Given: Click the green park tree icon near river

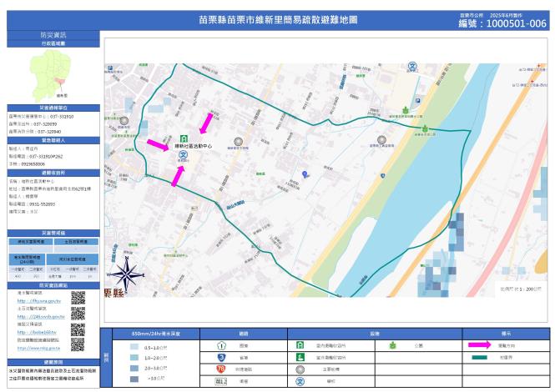Looking at the screenshot, I should click(x=406, y=109).
